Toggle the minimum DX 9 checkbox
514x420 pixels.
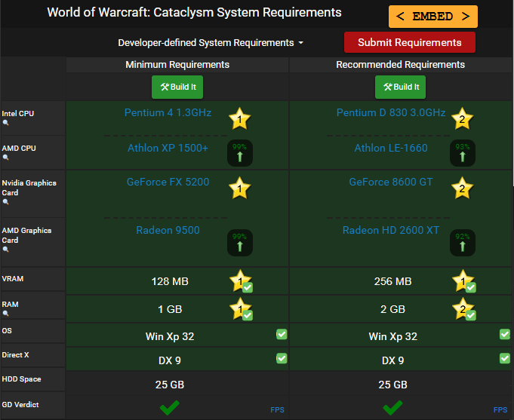[282, 358]
